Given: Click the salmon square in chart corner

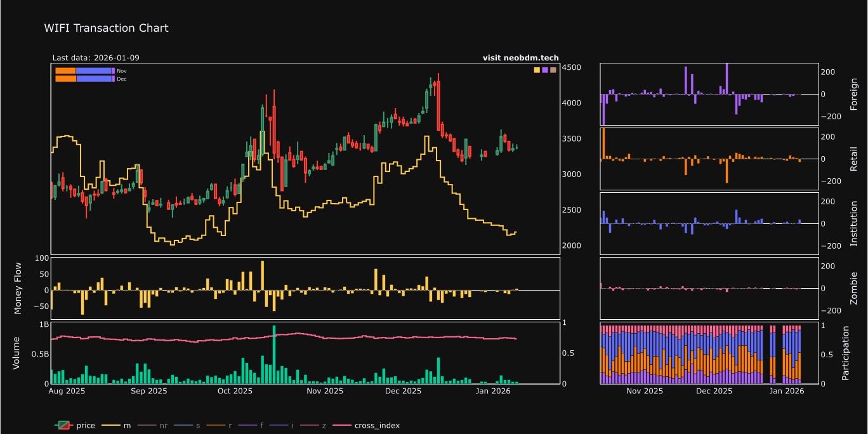Looking at the screenshot, I should [x=553, y=70].
